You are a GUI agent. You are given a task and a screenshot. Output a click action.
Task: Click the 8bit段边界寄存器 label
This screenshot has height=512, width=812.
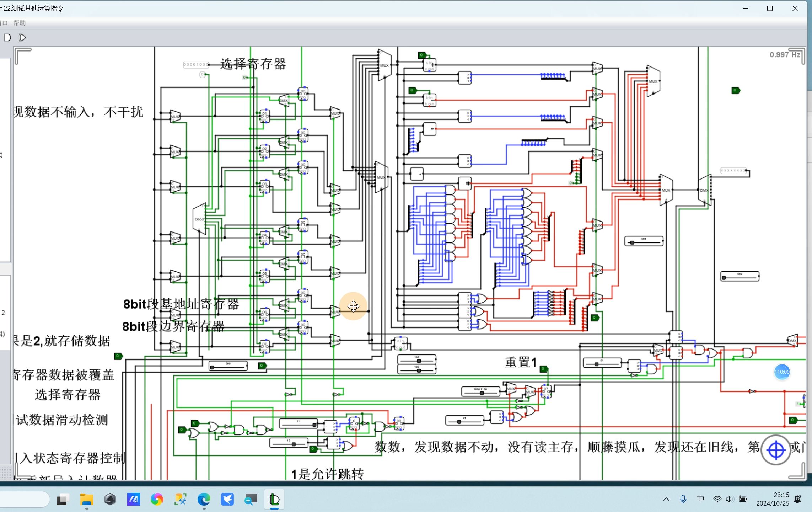click(173, 326)
